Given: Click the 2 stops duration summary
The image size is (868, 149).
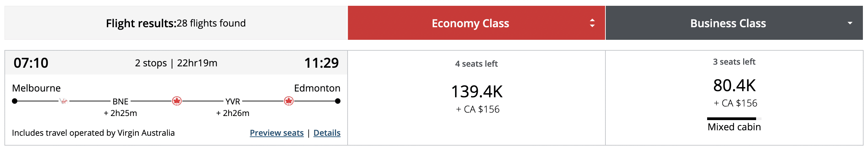Looking at the screenshot, I should (176, 63).
